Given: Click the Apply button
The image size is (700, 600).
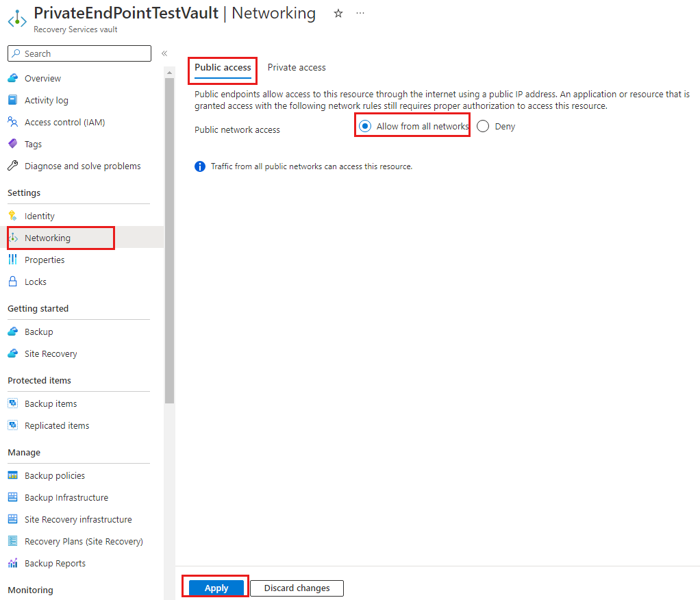Looking at the screenshot, I should click(216, 588).
